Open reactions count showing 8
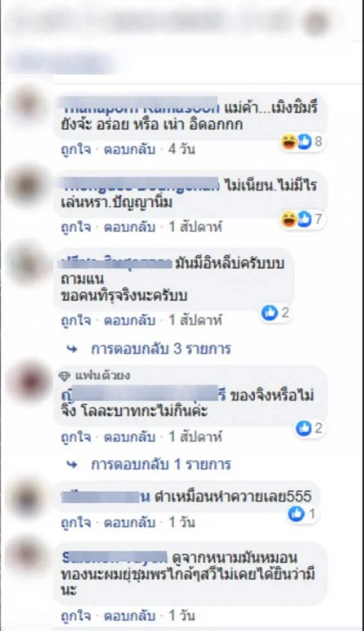This screenshot has width=364, height=631. [303, 141]
